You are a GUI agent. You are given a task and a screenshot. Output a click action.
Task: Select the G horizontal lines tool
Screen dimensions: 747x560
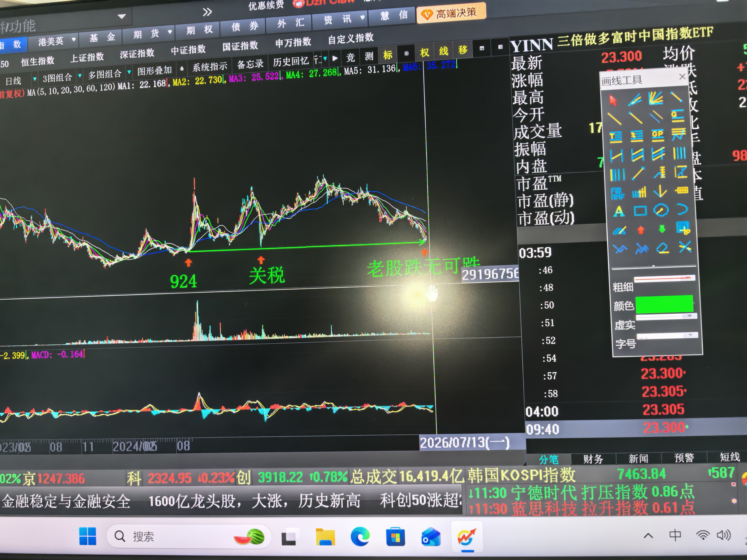[x=678, y=116]
